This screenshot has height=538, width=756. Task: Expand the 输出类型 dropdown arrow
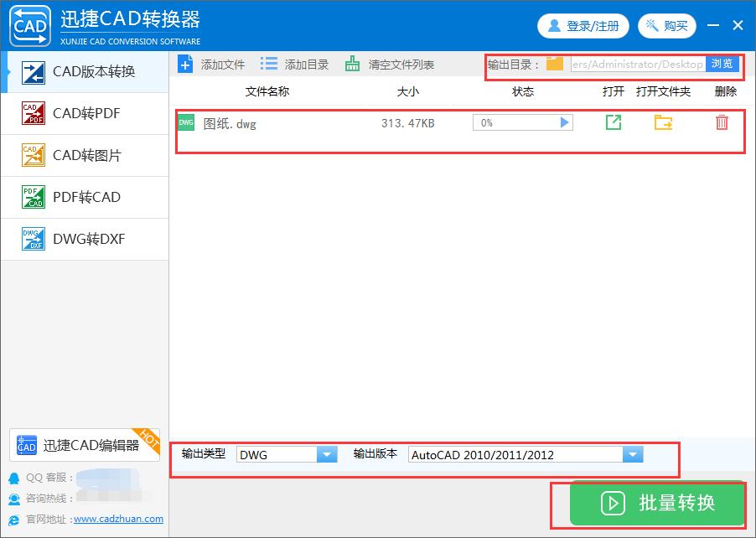[325, 453]
